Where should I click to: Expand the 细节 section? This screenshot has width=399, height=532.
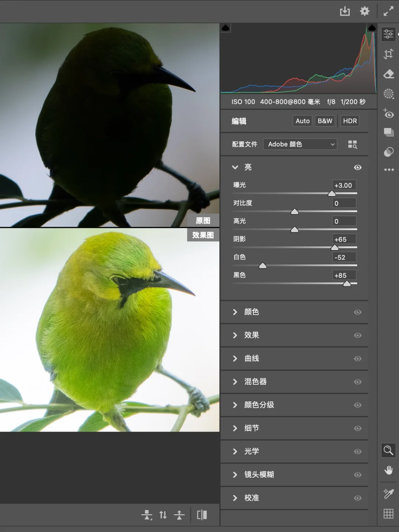point(252,428)
